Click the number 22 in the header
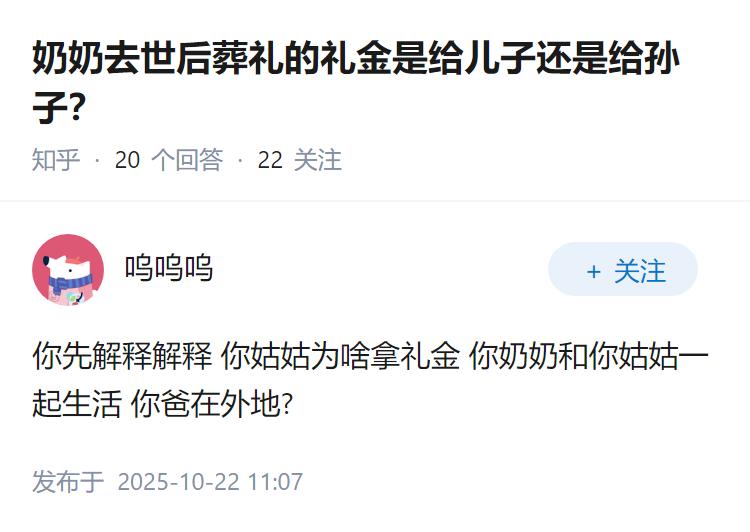750x532 pixels. 270,160
